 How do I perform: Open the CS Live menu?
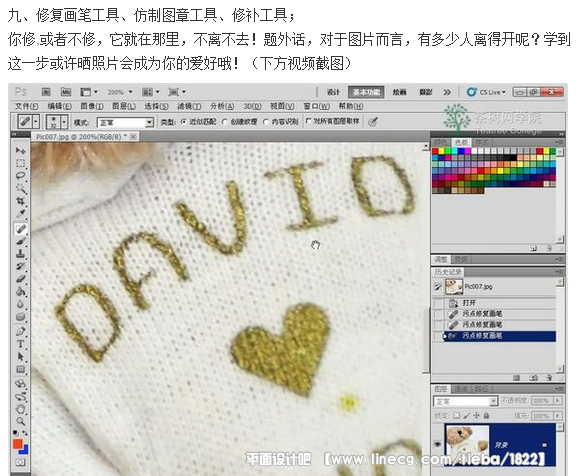click(487, 92)
